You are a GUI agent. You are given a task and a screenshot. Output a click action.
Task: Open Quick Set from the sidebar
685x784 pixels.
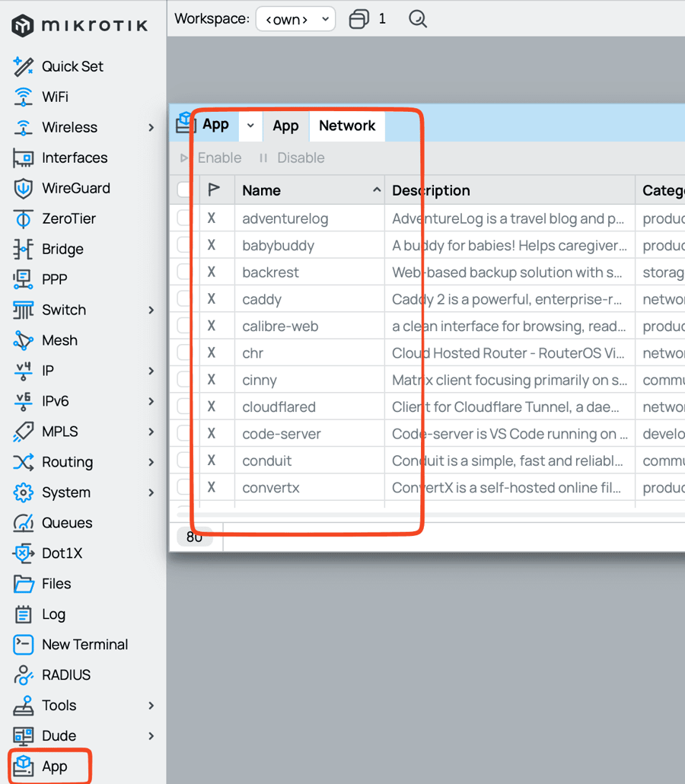click(58, 66)
